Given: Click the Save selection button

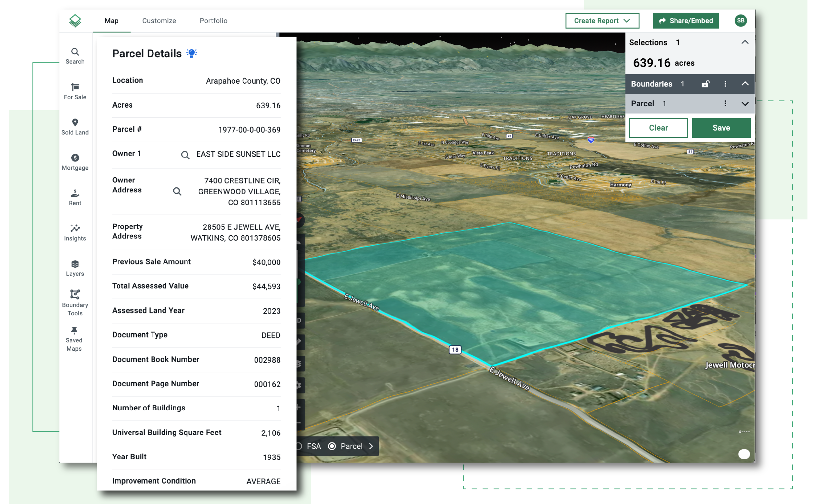Looking at the screenshot, I should [x=721, y=128].
